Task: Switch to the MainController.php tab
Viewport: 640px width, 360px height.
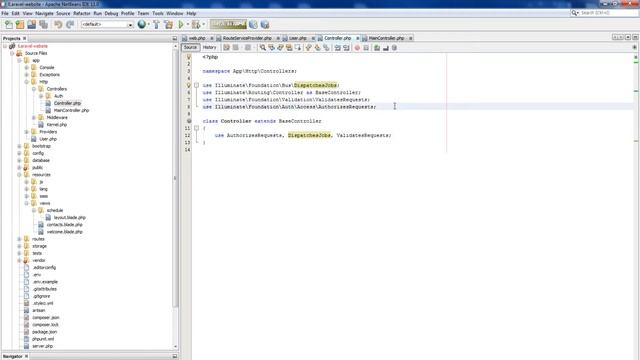Action: [x=386, y=38]
